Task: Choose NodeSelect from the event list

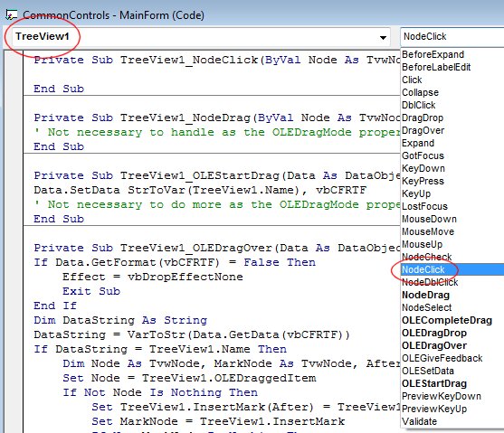Action: click(x=426, y=307)
